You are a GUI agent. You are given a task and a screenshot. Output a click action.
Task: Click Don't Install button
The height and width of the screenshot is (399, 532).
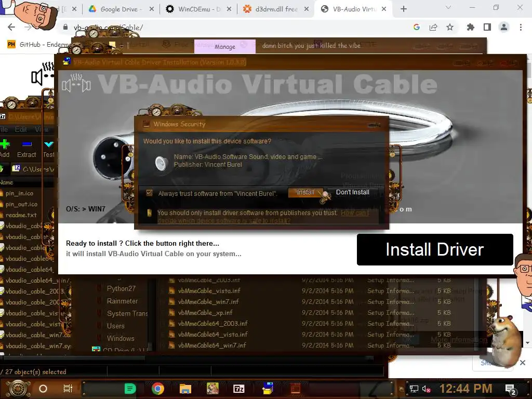click(353, 192)
